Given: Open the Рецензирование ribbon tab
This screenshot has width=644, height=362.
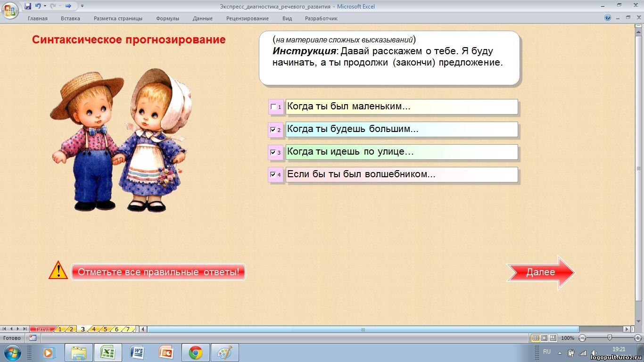Looking at the screenshot, I should click(248, 18).
